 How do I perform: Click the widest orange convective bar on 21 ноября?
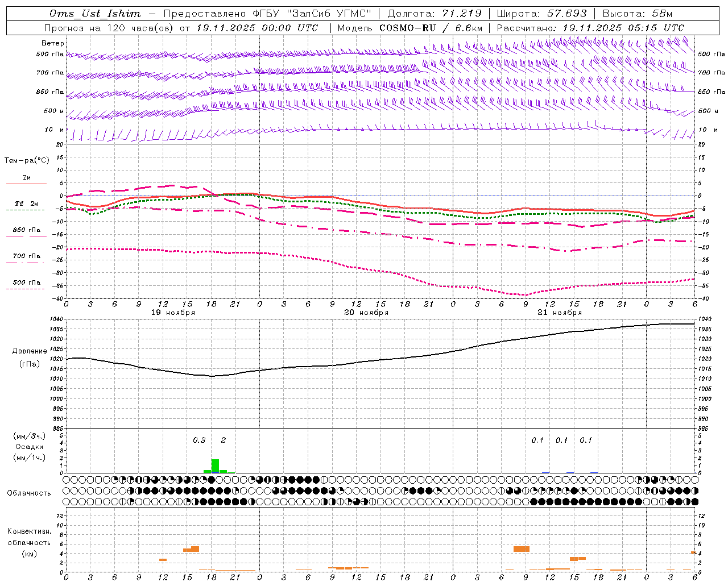(521, 549)
